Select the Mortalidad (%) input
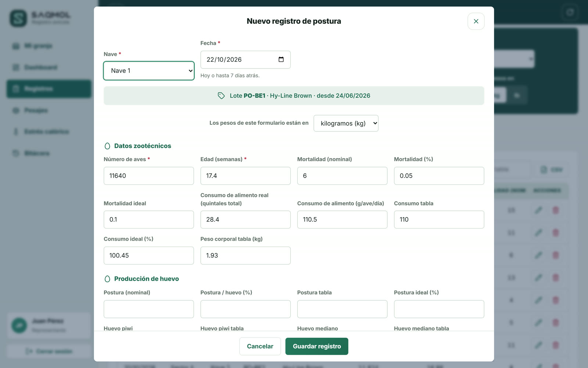Viewport: 588px width, 368px height. 439,176
